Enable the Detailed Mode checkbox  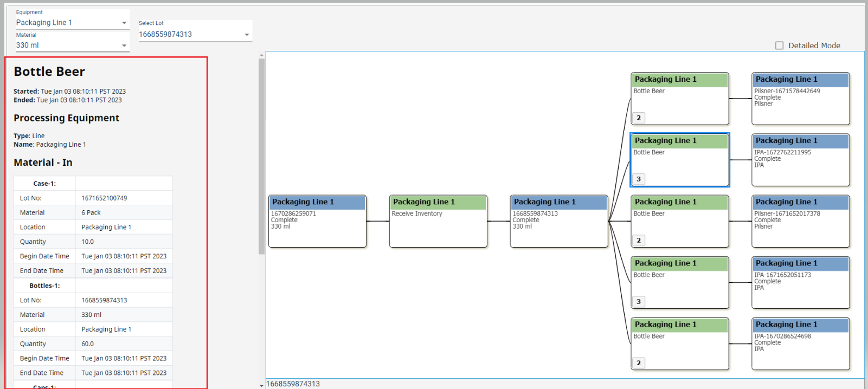coord(779,46)
